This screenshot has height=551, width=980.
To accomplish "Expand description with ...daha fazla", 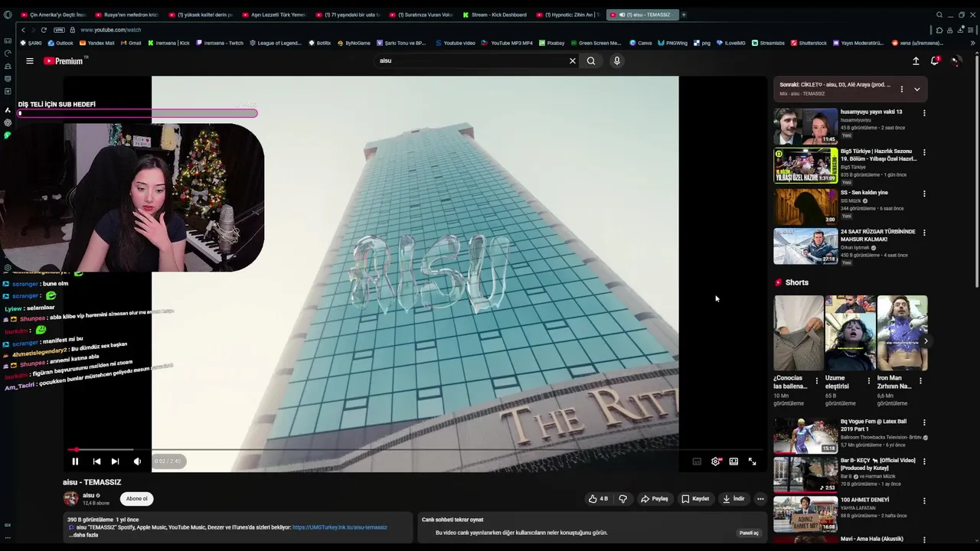I will tap(83, 535).
